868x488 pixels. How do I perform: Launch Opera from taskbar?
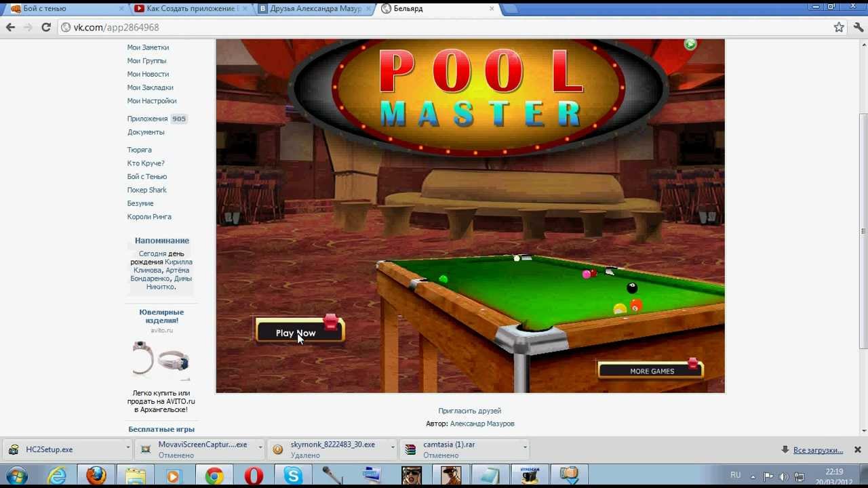point(254,476)
